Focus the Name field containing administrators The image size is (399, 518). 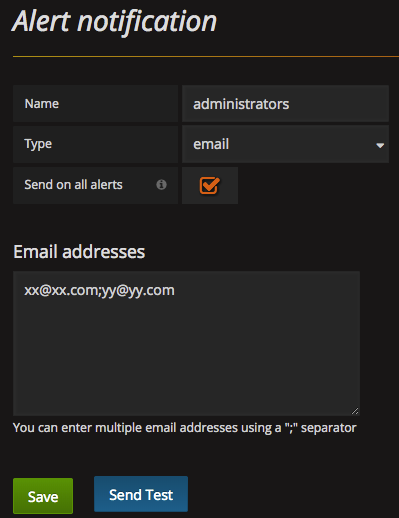(285, 104)
